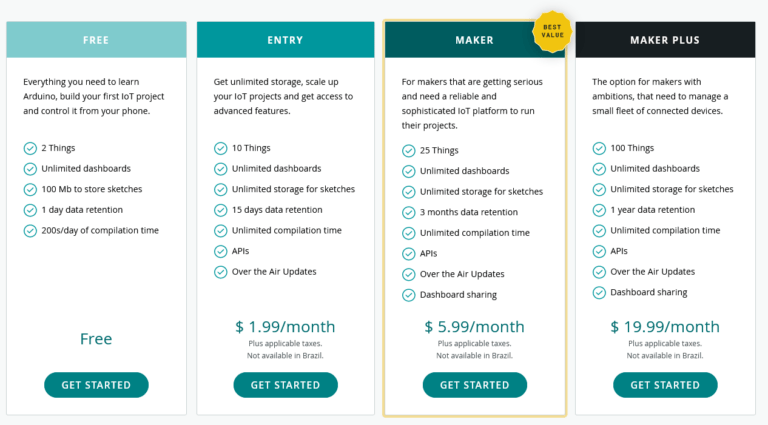
Task: Click the checkmark icon beside "2 Things"
Action: click(x=30, y=148)
